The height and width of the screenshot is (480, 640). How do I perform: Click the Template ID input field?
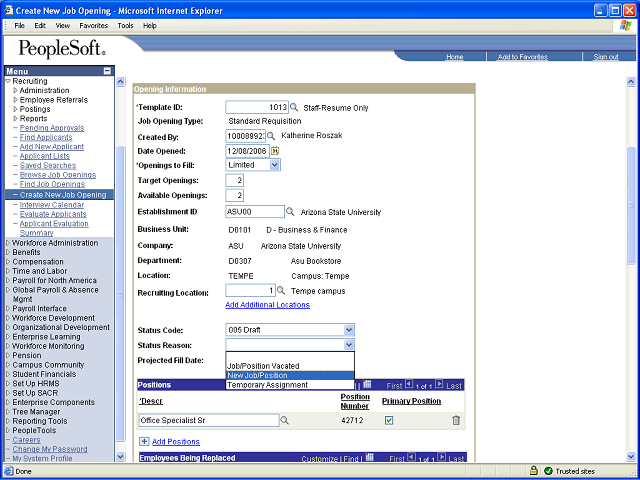pyautogui.click(x=257, y=107)
